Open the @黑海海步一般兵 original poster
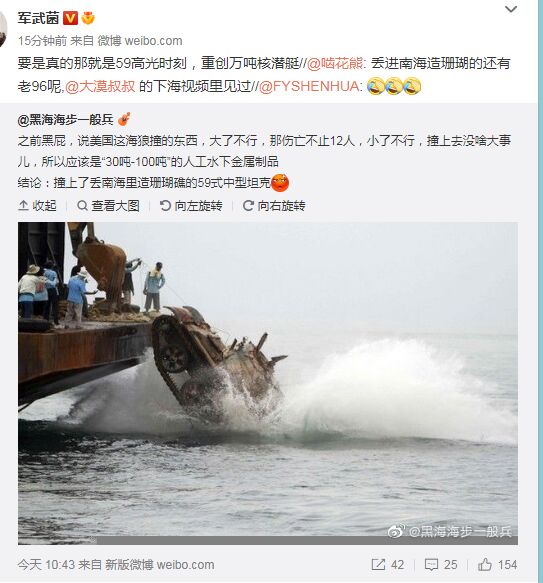 click(x=65, y=119)
